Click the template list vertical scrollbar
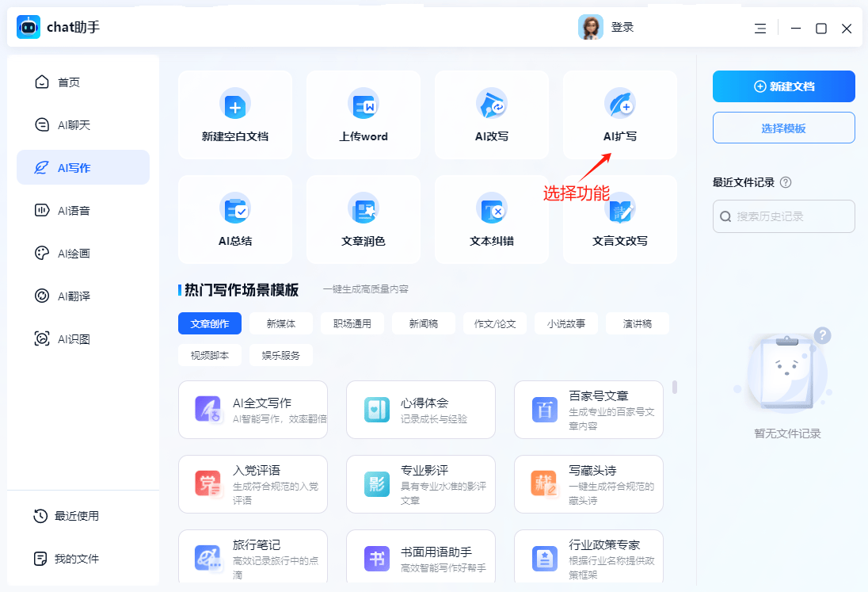The image size is (868, 592). pos(675,387)
